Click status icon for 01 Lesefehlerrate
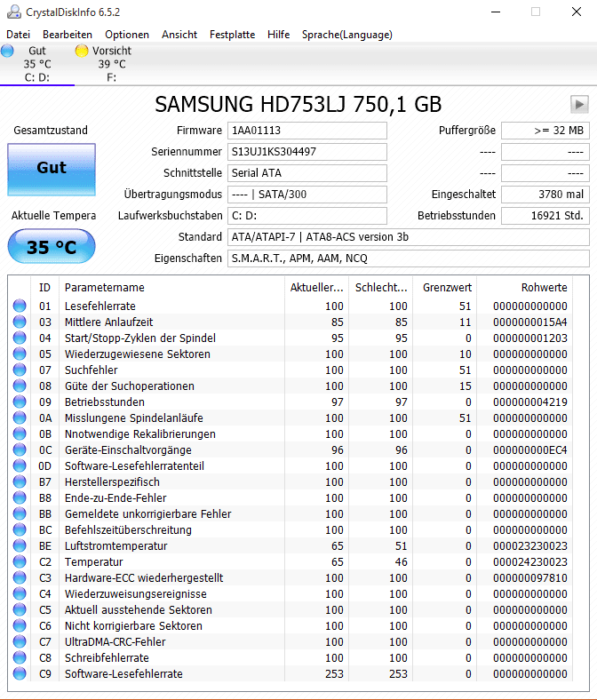This screenshot has height=700, width=597. (20, 306)
